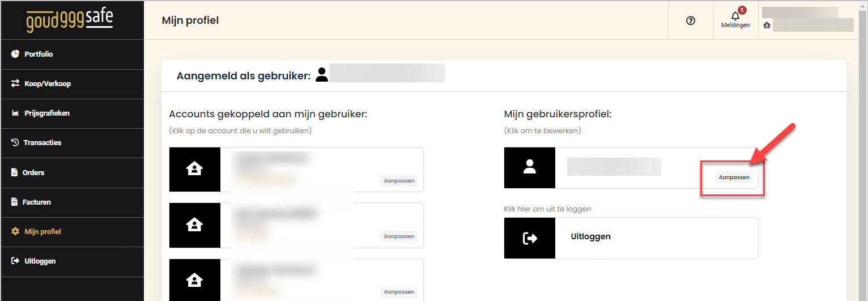
Task: Click 'Klik hier om uit te loggen' text
Action: click(x=548, y=209)
